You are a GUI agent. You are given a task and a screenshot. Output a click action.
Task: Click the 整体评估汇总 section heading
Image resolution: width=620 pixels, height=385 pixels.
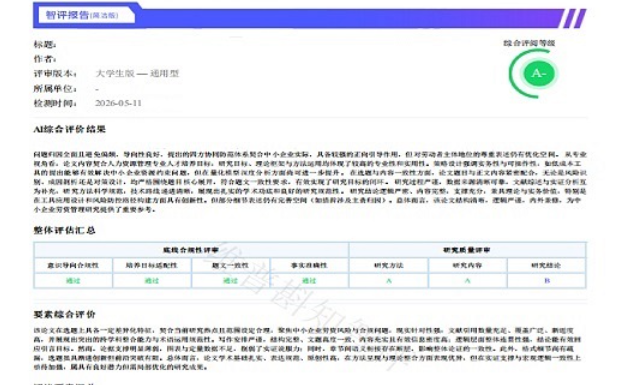tap(64, 230)
